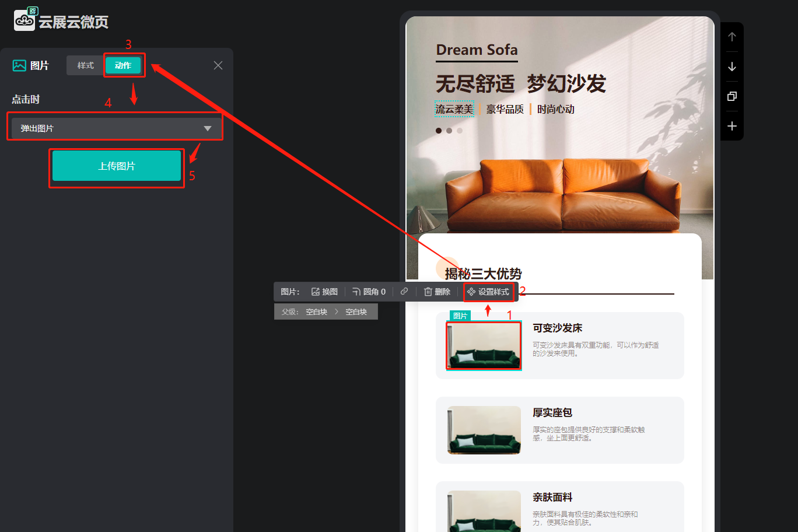Select first 空白块 parent in breadcrumb

pyautogui.click(x=316, y=312)
